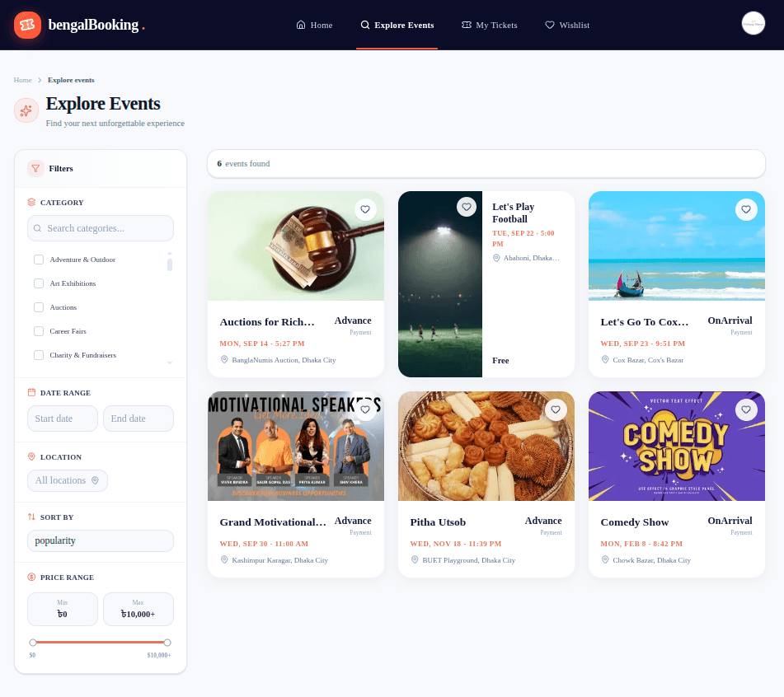Click the bengalBooking logo icon
The image size is (784, 697).
[27, 25]
